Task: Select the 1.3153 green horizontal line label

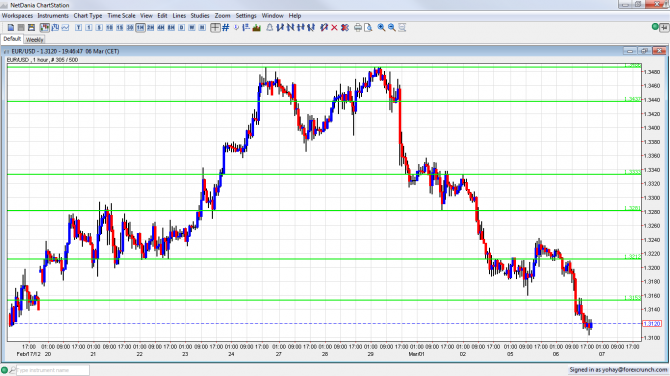Action: [x=632, y=298]
